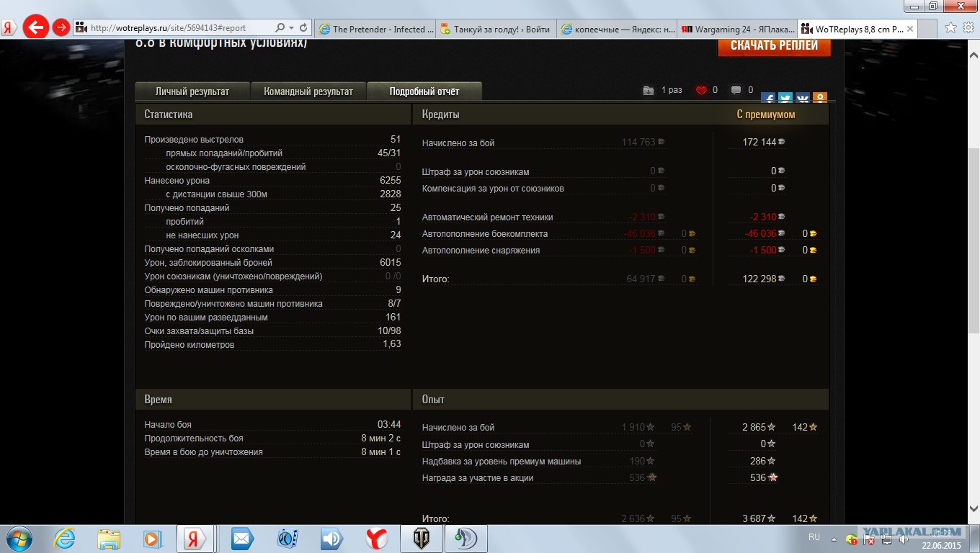
Task: Open World of Tanks from the taskbar
Action: tap(421, 539)
